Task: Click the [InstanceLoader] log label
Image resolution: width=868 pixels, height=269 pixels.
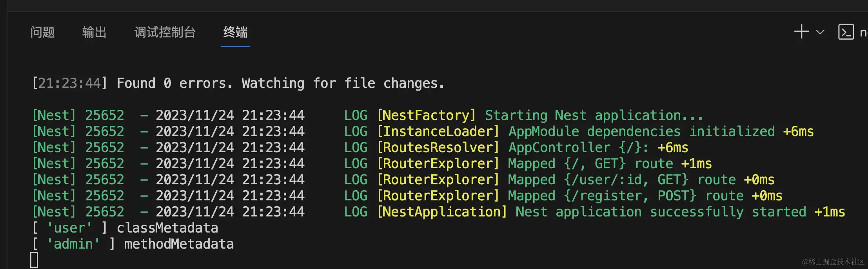Action: (438, 131)
